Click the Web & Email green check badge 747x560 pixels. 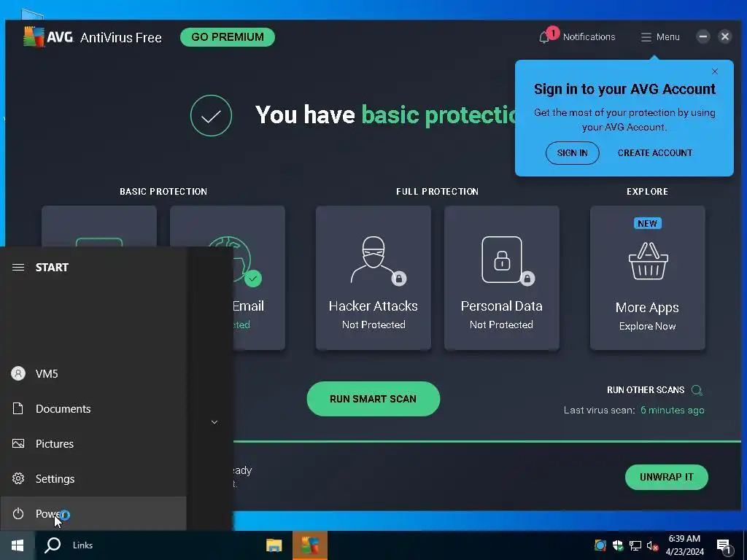(x=253, y=278)
